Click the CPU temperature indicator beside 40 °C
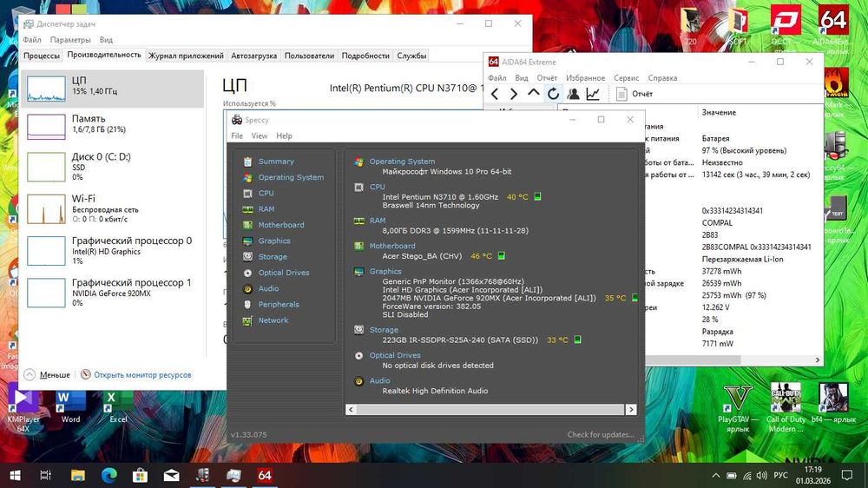Image resolution: width=868 pixels, height=488 pixels. point(537,196)
